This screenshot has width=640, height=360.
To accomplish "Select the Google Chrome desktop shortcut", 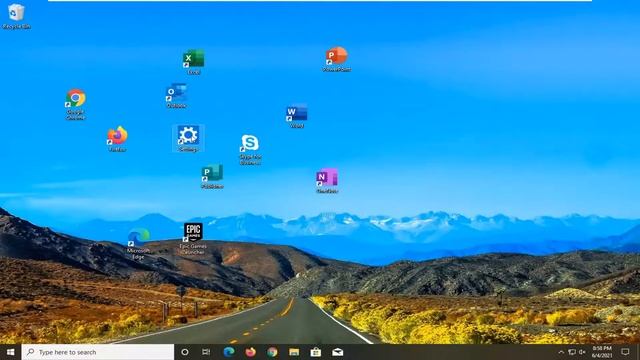I will (x=76, y=104).
